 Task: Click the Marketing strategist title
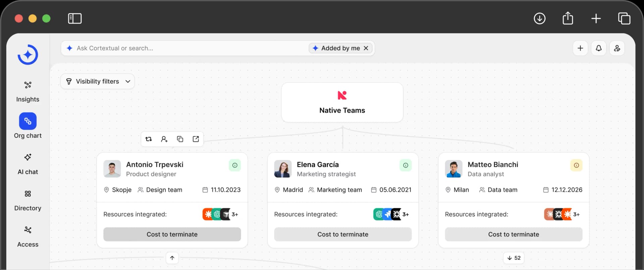pos(326,174)
